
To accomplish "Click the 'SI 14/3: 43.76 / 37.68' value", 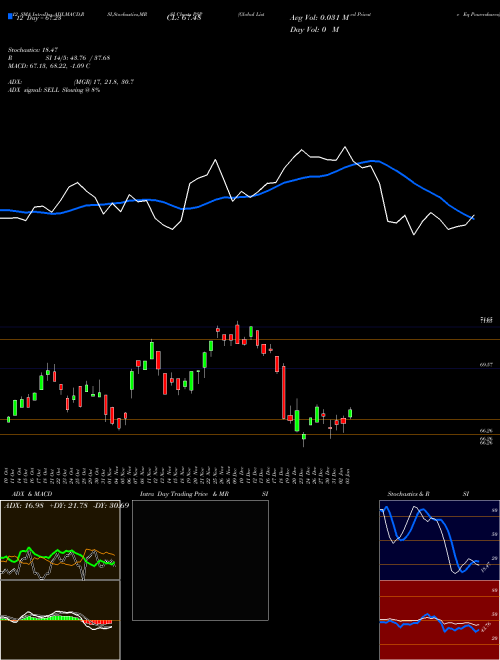I will (x=78, y=58).
